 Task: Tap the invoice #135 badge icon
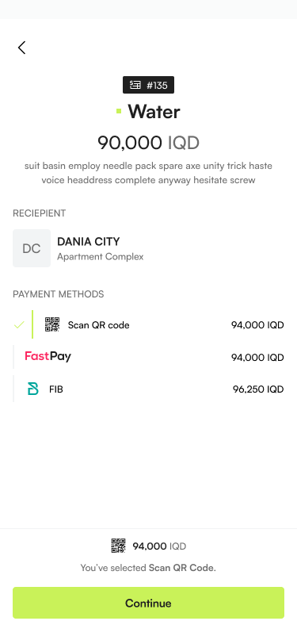(135, 85)
